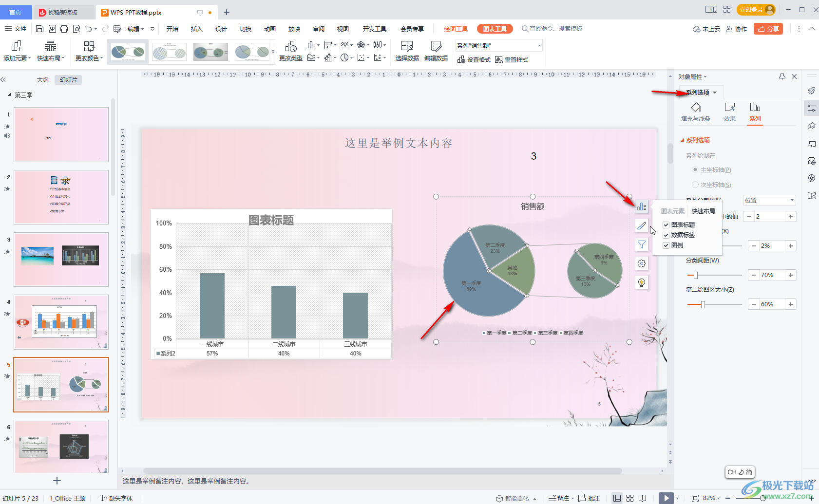Select the secondary axis radio button

(x=695, y=185)
